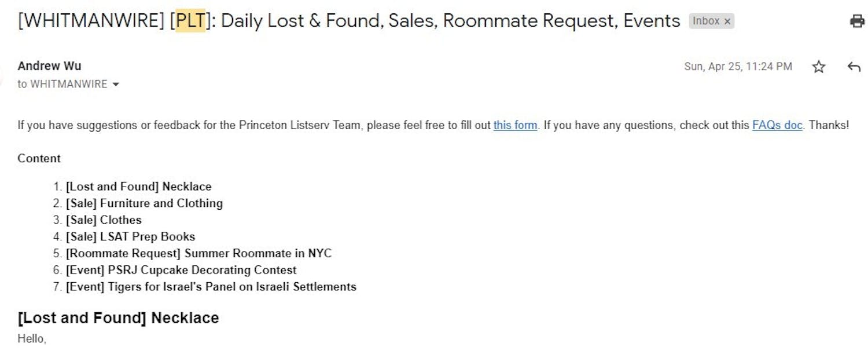Star this email message
The image size is (868, 354).
tap(818, 67)
